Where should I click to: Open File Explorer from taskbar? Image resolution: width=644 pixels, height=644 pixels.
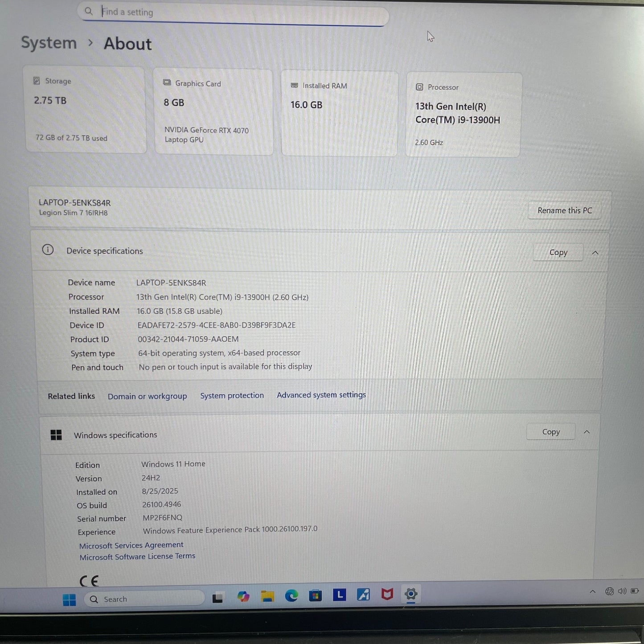pyautogui.click(x=267, y=596)
